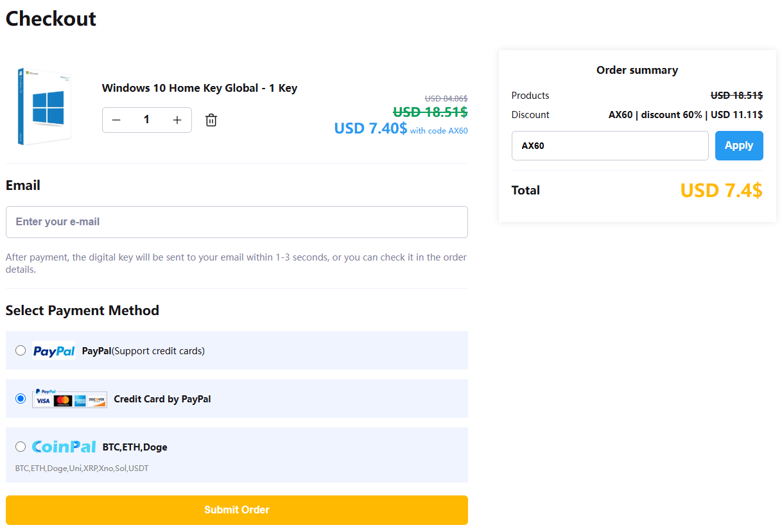Screen dimensions: 782x532
Task: Decrease quantity with the minus icon
Action: point(116,120)
